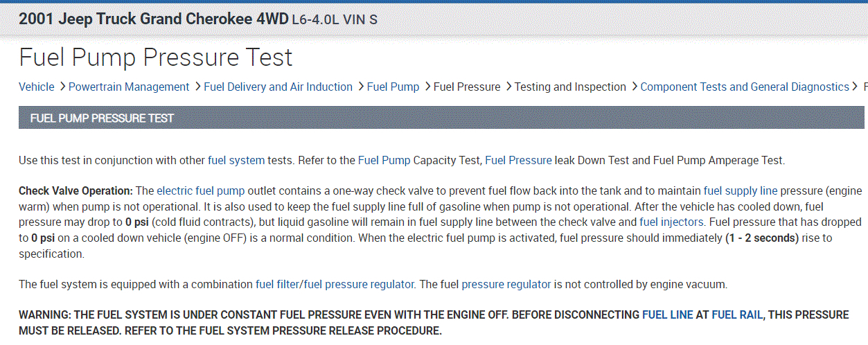868x345 pixels.
Task: Click 'FUEL LINE' link in the warning
Action: pos(667,315)
